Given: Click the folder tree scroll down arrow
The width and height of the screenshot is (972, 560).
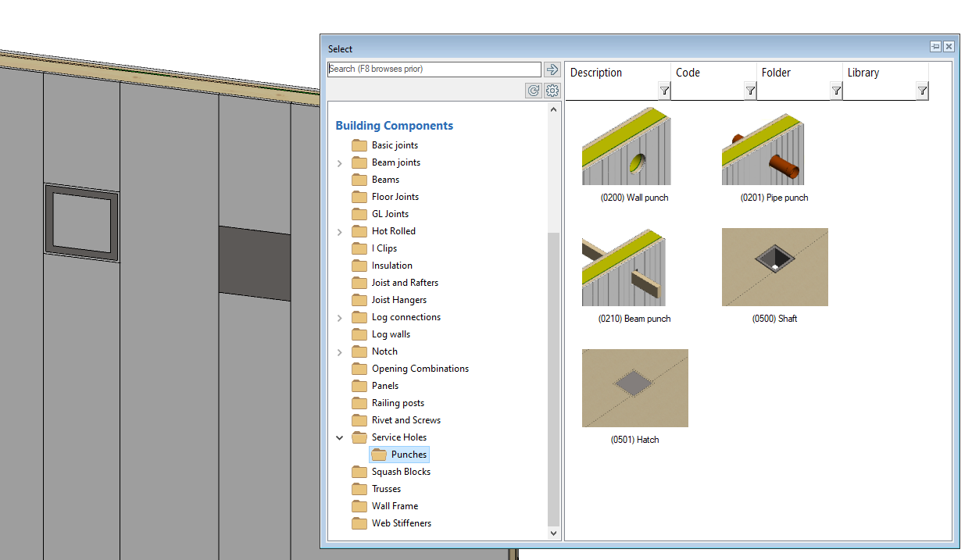Looking at the screenshot, I should (x=554, y=533).
